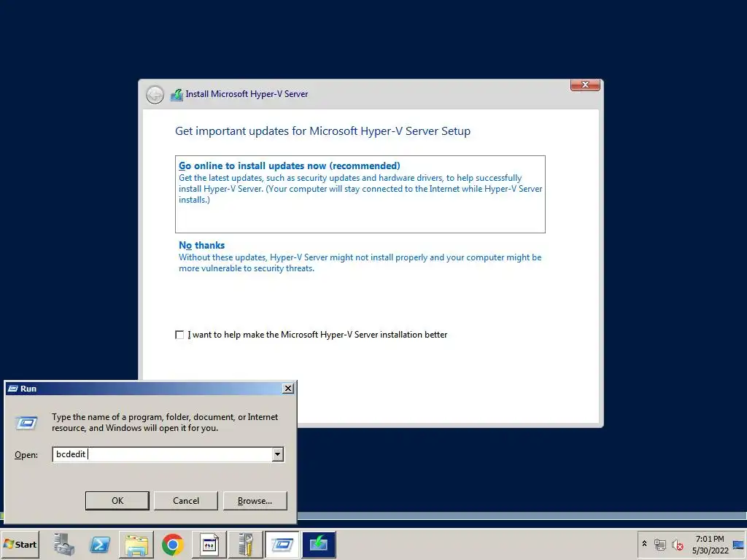
Task: Confirm Run dialog with OK
Action: click(117, 500)
